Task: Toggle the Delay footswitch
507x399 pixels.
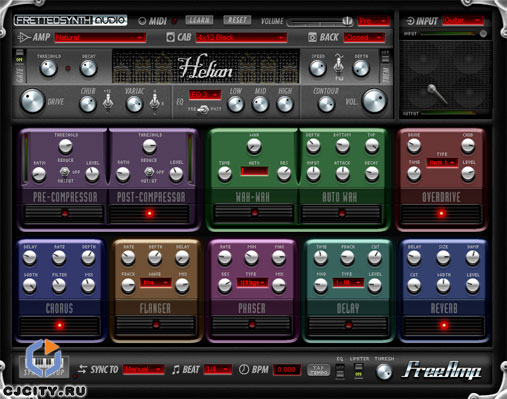Action: 348,325
